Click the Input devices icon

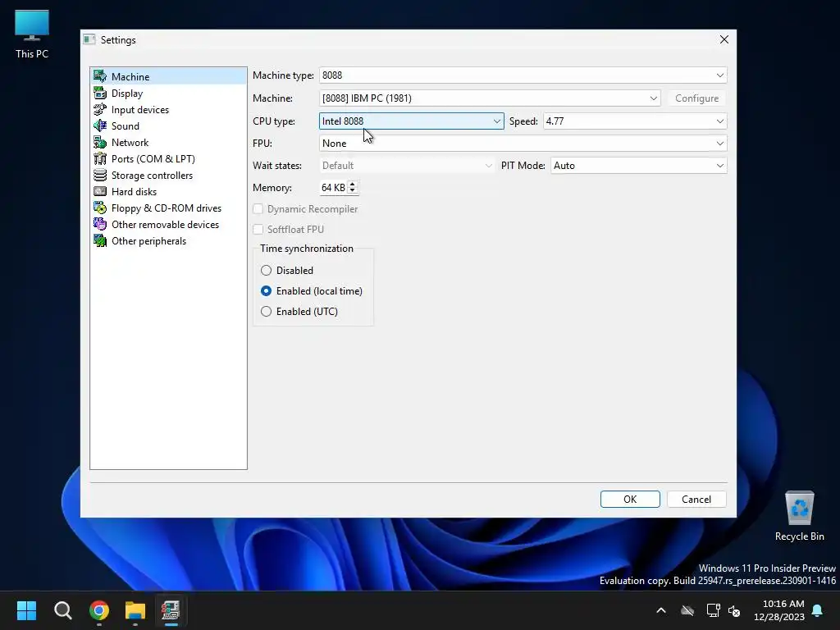tap(99, 109)
